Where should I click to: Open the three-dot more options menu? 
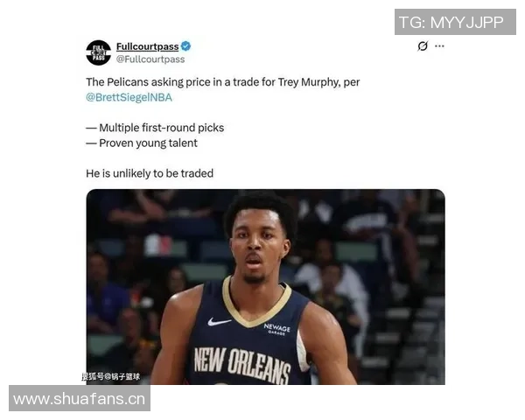pyautogui.click(x=439, y=45)
